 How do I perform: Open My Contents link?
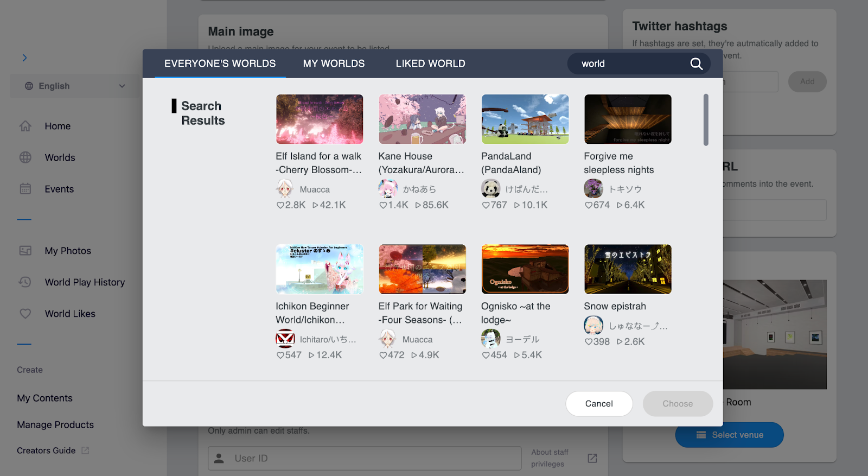coord(44,398)
